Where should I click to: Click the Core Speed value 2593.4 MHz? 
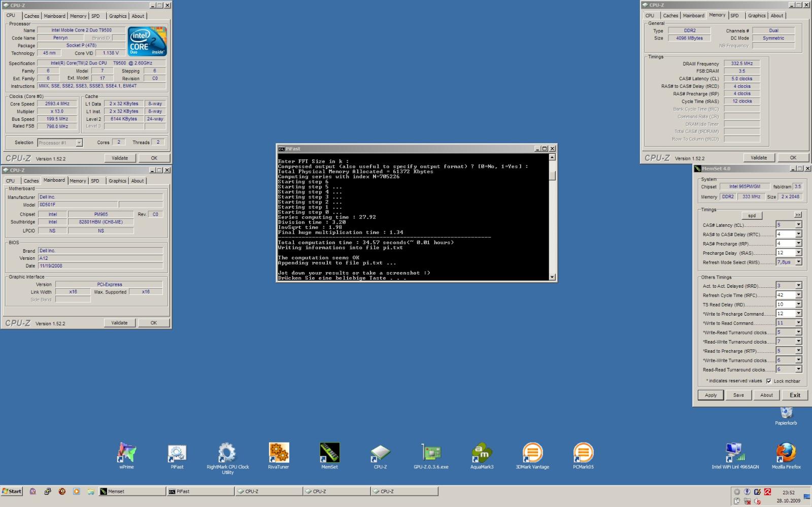57,104
